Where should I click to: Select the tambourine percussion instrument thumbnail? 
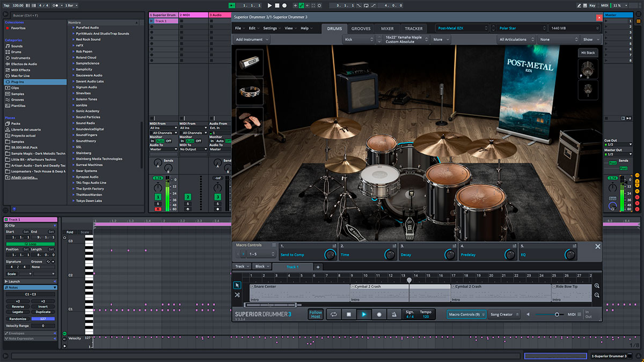250,92
